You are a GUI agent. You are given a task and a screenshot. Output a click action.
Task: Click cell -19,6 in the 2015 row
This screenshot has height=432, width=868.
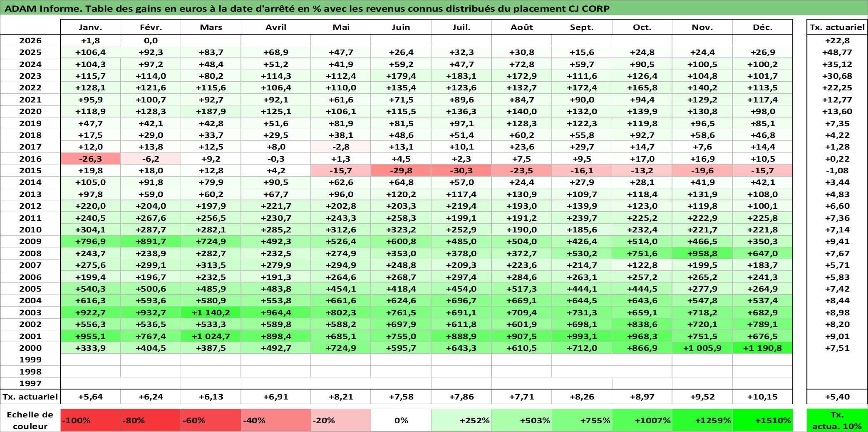(702, 170)
